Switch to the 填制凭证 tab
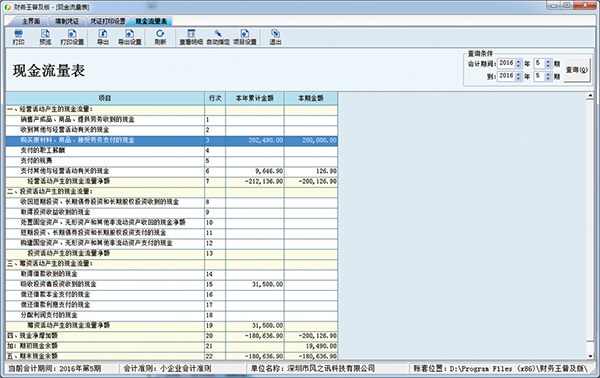Image resolution: width=600 pixels, height=378 pixels. coord(67,21)
